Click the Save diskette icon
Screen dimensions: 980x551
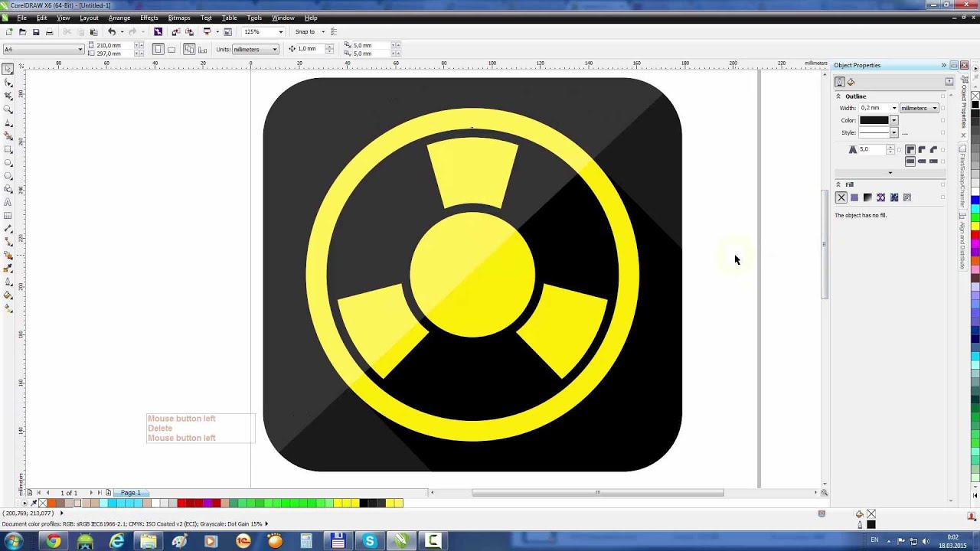36,32
